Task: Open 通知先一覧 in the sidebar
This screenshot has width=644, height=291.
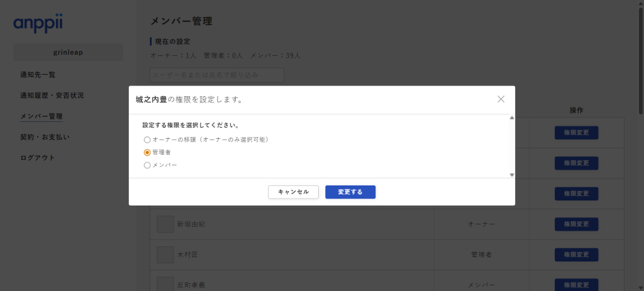Action: (x=38, y=75)
